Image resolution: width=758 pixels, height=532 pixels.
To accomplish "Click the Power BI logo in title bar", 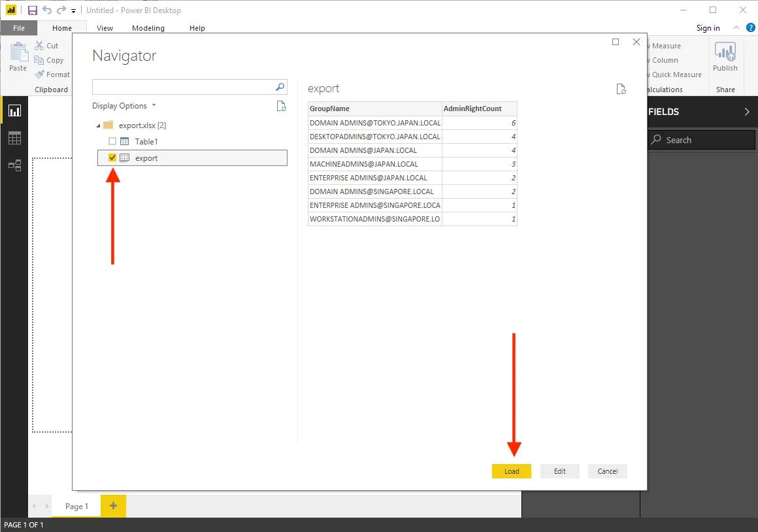I will (x=10, y=10).
